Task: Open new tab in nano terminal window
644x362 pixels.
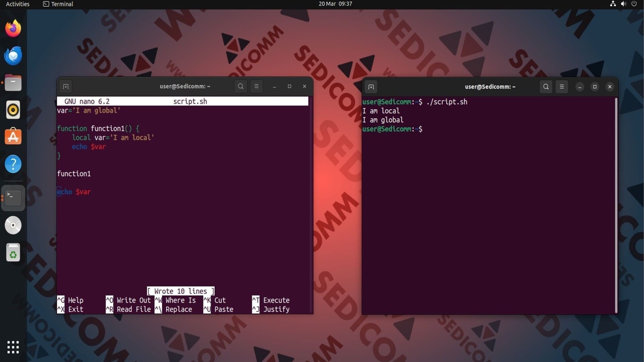Action: (x=66, y=86)
